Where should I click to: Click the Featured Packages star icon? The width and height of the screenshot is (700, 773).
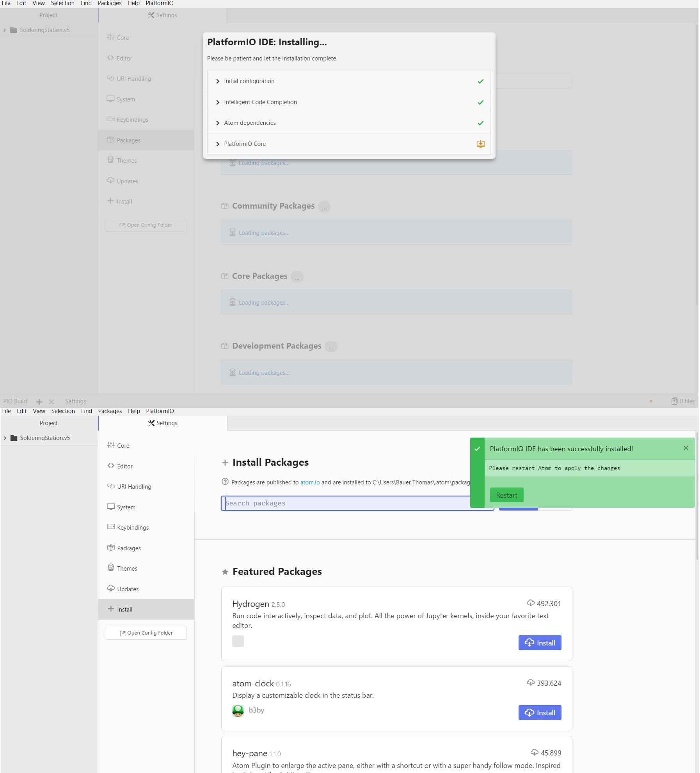click(x=225, y=572)
